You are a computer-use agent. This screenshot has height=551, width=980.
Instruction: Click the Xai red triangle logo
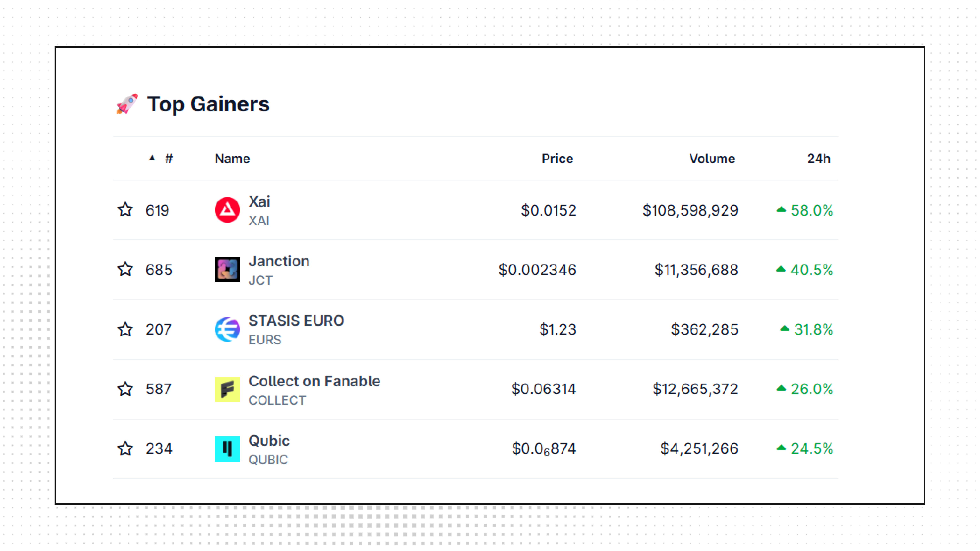[x=227, y=210]
